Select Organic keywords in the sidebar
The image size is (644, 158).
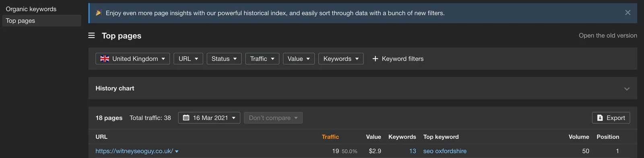point(31,9)
